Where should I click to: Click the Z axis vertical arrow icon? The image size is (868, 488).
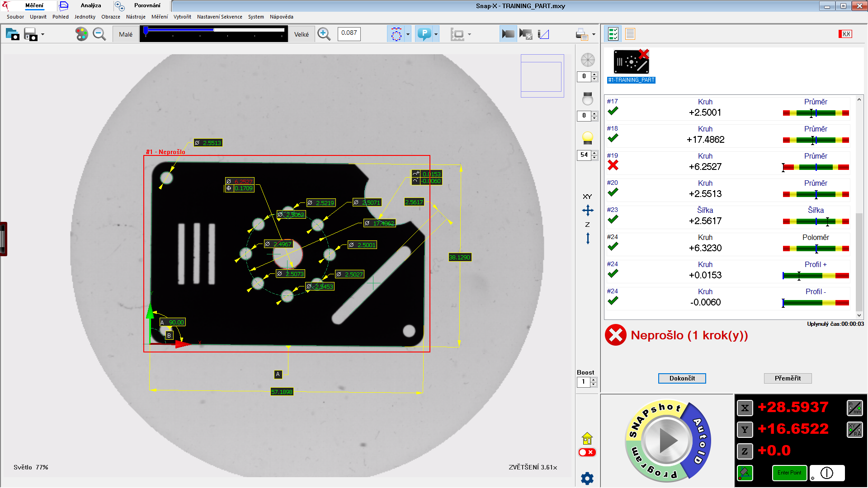coord(588,238)
